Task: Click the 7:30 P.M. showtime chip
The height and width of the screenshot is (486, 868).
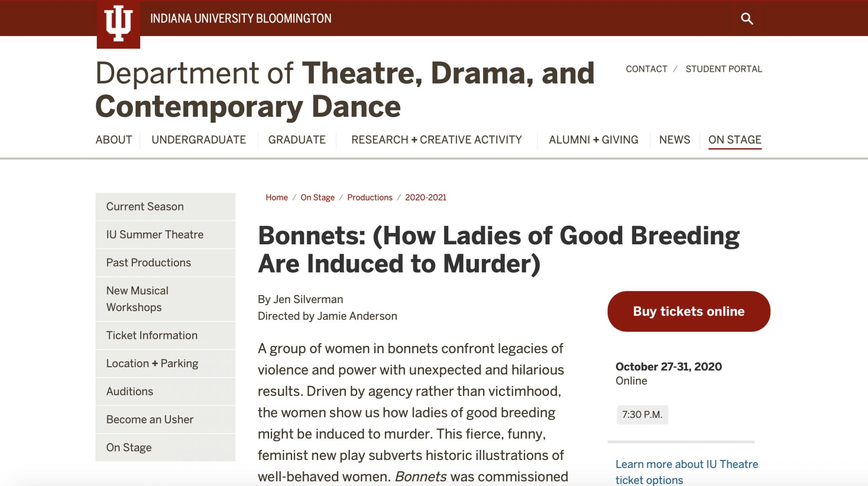Action: click(x=642, y=415)
